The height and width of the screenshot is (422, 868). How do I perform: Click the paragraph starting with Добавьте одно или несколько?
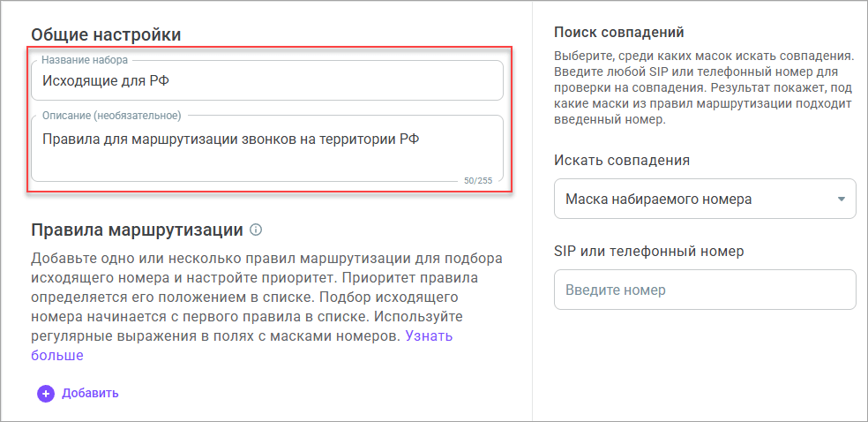pos(266,307)
